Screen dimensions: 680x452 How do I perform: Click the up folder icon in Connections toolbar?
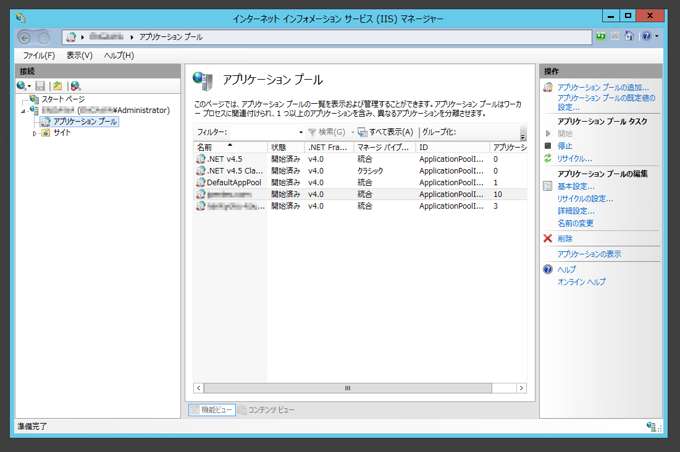click(58, 86)
